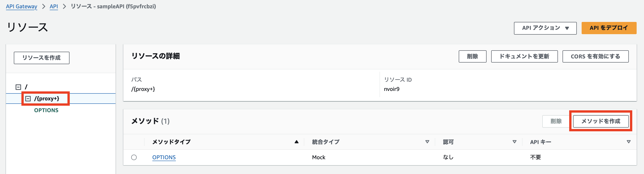The image size is (644, 174).
Task: Select the /{proxy+} tree item
Action: click(x=47, y=99)
